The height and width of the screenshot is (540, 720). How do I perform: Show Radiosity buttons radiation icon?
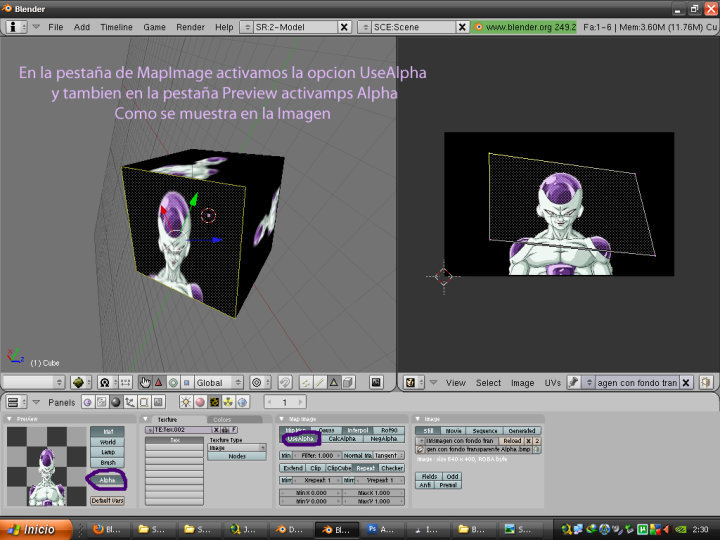point(228,402)
